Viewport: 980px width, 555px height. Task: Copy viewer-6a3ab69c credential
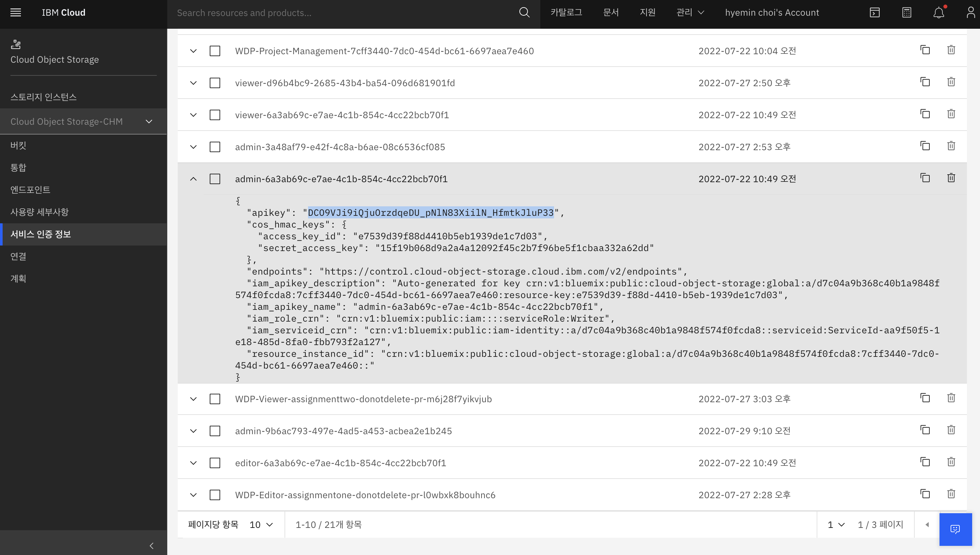[x=925, y=114]
